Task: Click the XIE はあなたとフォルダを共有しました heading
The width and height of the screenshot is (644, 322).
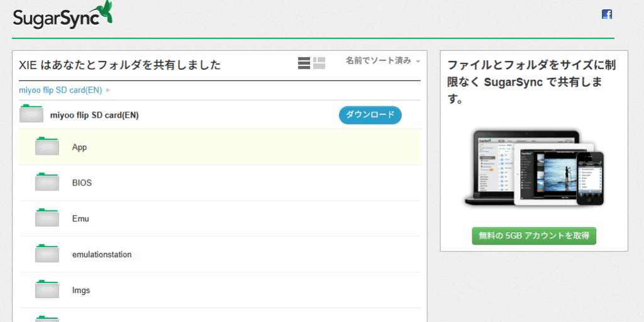Action: (120, 65)
